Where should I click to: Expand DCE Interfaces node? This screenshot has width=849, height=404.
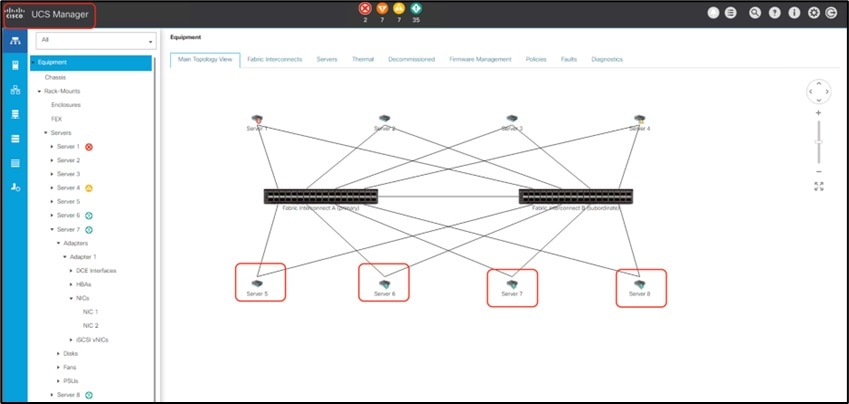[71, 271]
